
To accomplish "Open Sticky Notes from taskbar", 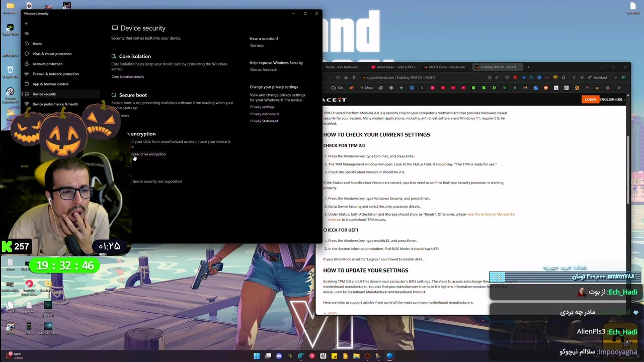I will pos(334,356).
